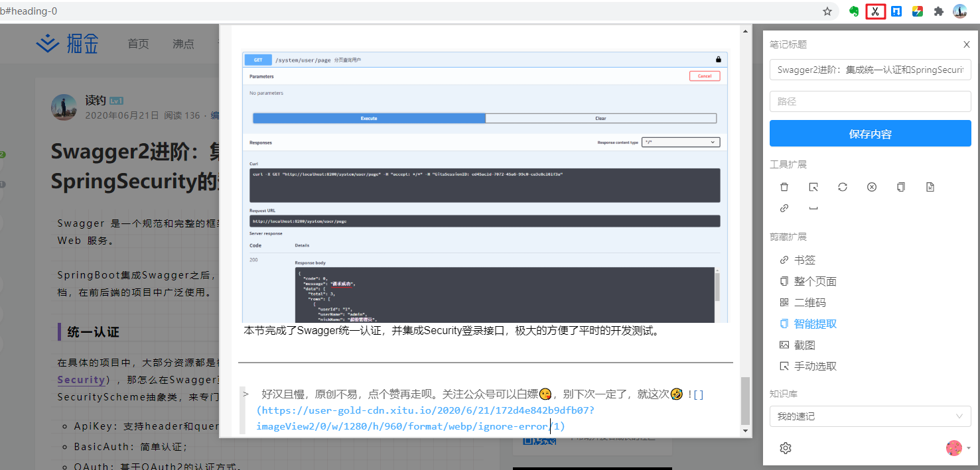Bookmark this page with the star icon
The width and height of the screenshot is (980, 470).
[827, 11]
